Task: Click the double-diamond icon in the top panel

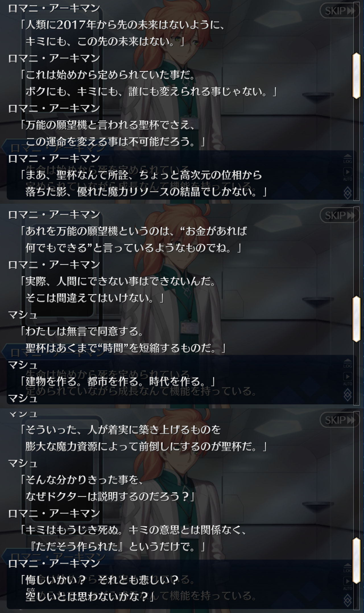Action: coord(348,193)
